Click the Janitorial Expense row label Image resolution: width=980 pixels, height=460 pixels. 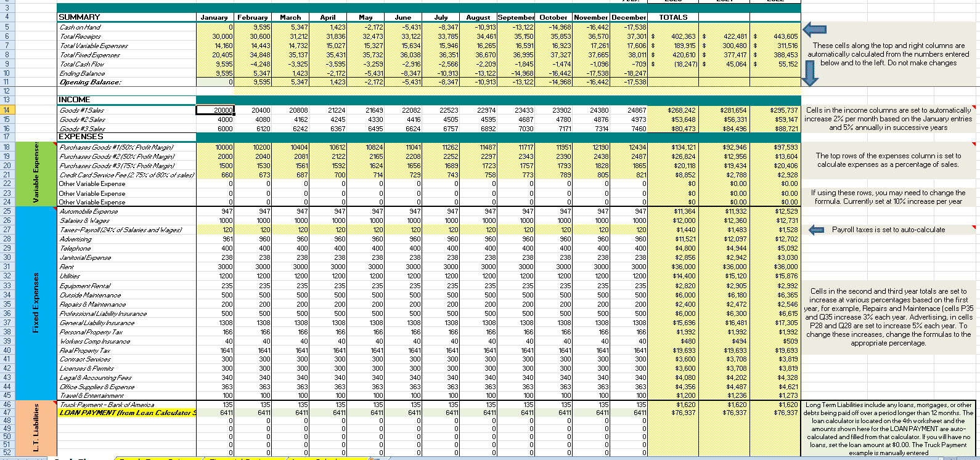pyautogui.click(x=85, y=257)
